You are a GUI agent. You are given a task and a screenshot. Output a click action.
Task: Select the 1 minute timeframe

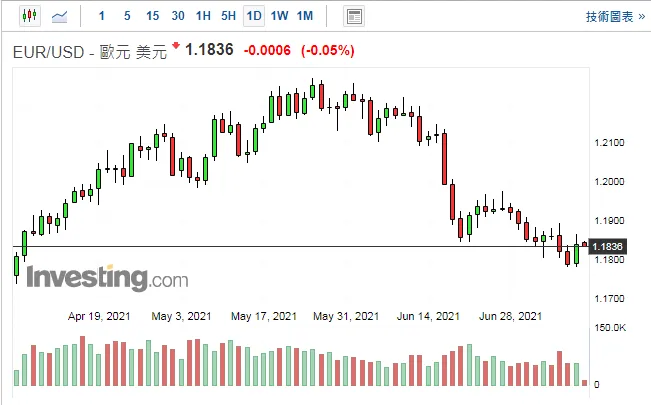point(102,16)
